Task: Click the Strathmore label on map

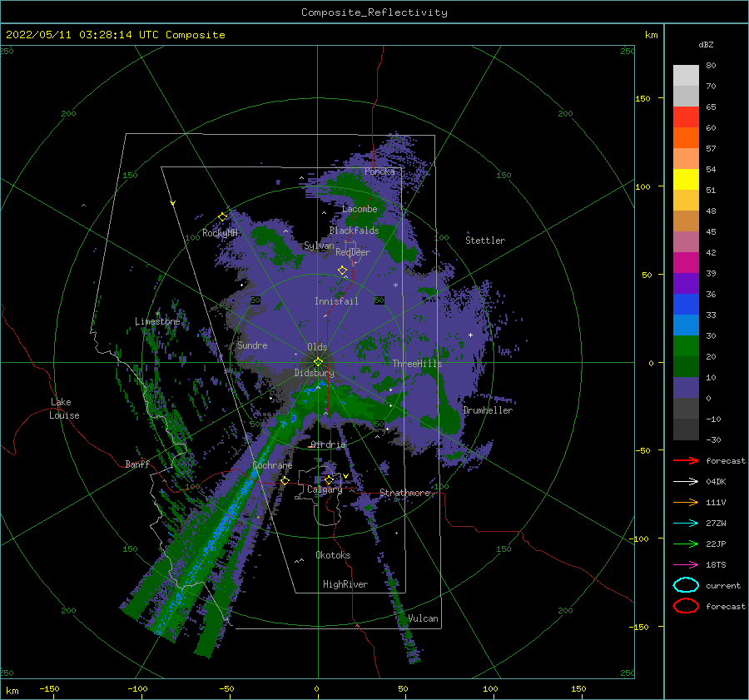Action: click(x=404, y=493)
